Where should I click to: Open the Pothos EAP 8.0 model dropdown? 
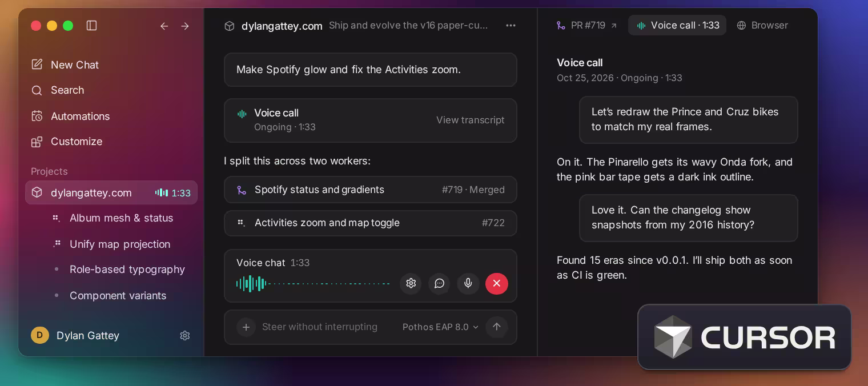click(x=440, y=327)
